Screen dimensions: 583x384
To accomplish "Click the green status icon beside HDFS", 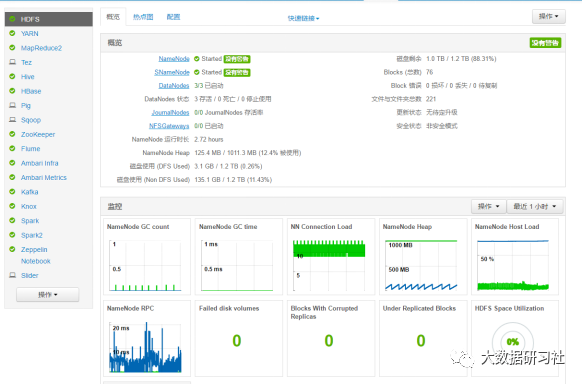I will tap(12, 19).
